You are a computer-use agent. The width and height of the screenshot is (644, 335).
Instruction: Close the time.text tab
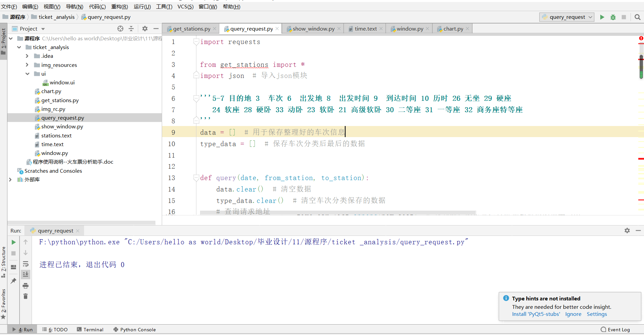coord(381,29)
